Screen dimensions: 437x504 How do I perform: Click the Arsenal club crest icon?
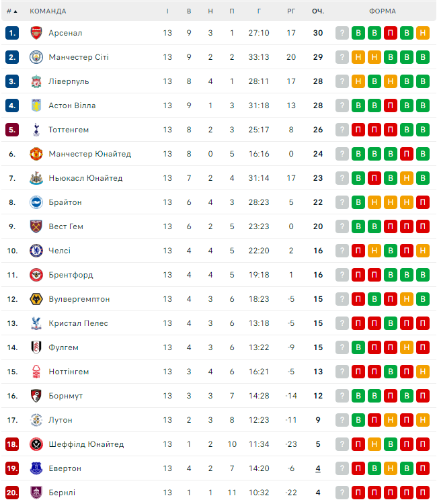click(36, 33)
